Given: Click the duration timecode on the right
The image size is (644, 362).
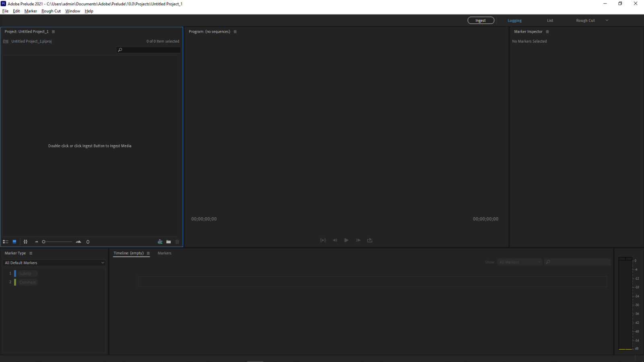Looking at the screenshot, I should tap(485, 219).
